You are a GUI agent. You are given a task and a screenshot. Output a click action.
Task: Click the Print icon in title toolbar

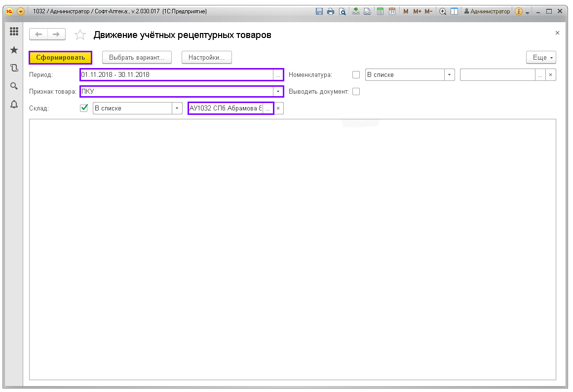pyautogui.click(x=331, y=11)
